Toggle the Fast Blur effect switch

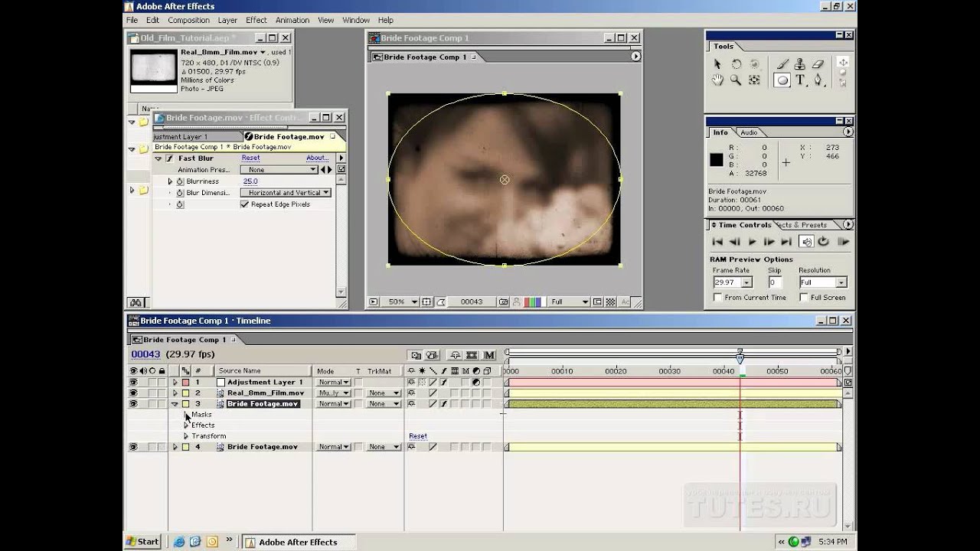[x=169, y=158]
